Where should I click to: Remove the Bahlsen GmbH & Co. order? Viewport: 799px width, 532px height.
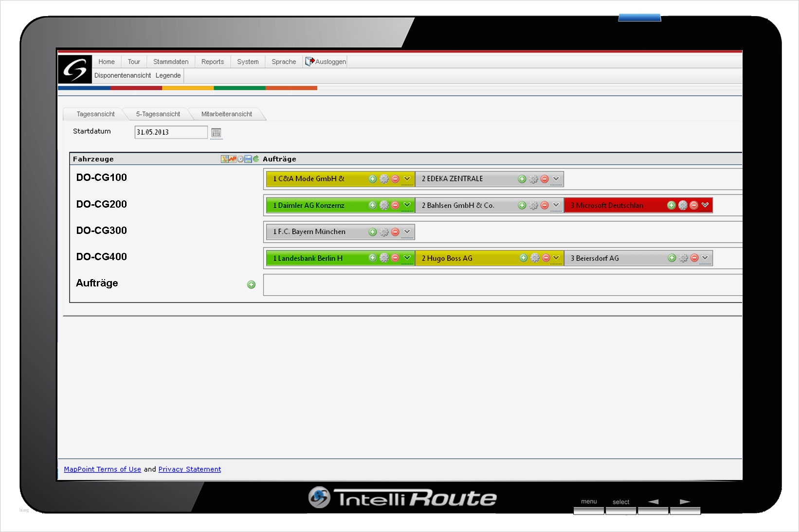[545, 205]
